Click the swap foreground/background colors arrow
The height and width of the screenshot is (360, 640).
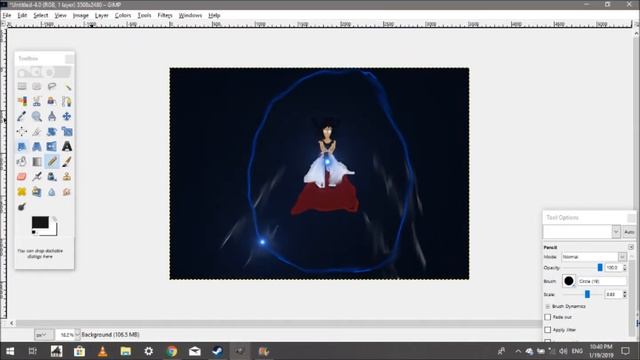coord(54,219)
